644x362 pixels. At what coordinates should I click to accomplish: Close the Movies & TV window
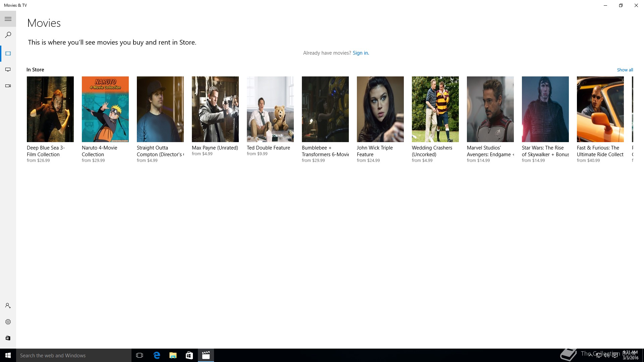tap(636, 5)
